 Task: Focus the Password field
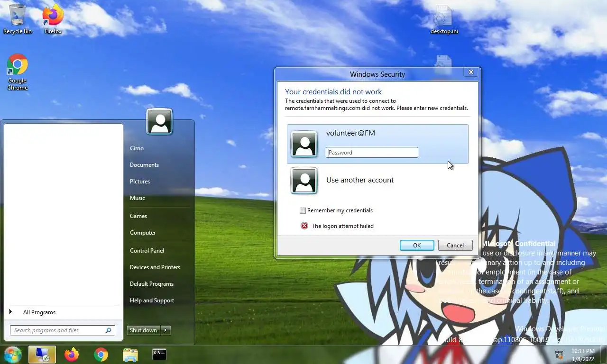372,152
